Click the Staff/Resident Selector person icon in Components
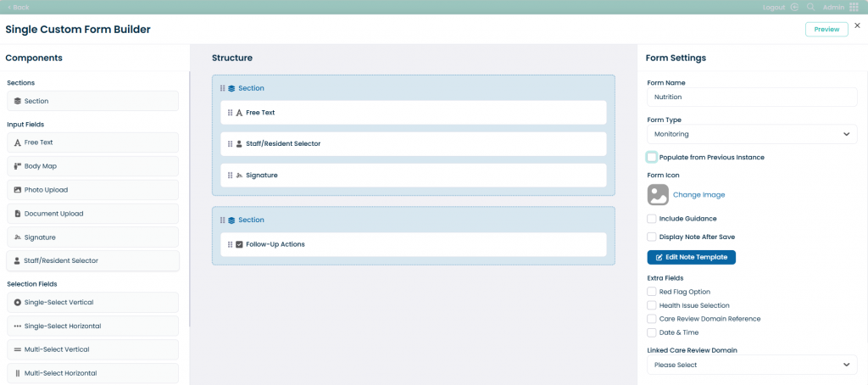This screenshot has width=868, height=385. (x=17, y=261)
